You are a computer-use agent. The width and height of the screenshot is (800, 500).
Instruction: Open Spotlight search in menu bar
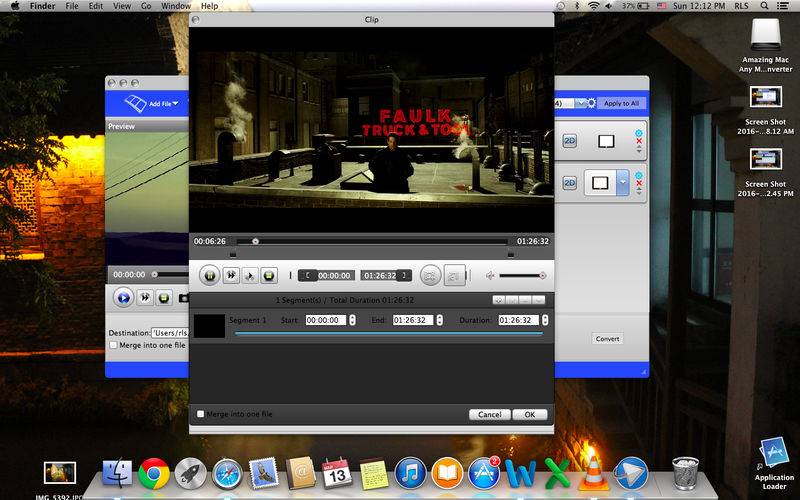click(x=764, y=6)
